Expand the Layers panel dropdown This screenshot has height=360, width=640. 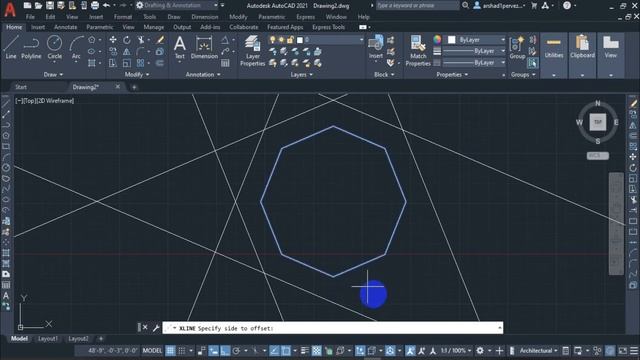pyautogui.click(x=301, y=75)
